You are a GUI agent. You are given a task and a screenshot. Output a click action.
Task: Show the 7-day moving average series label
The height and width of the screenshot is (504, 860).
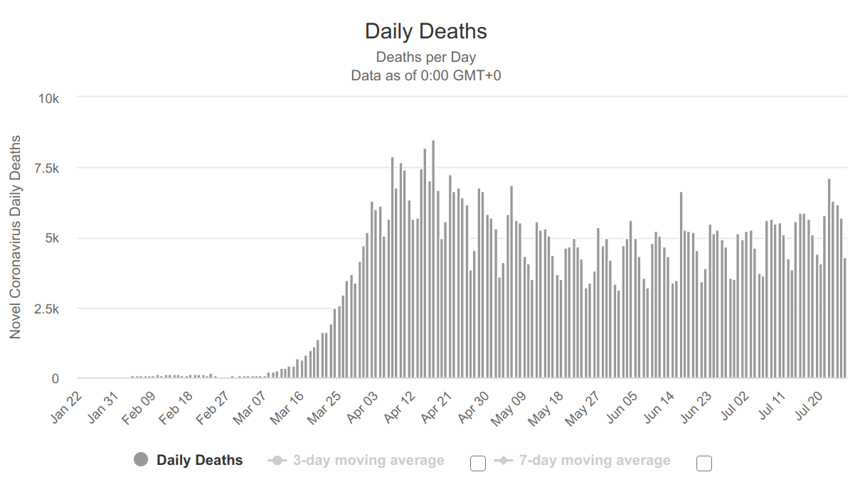point(594,461)
